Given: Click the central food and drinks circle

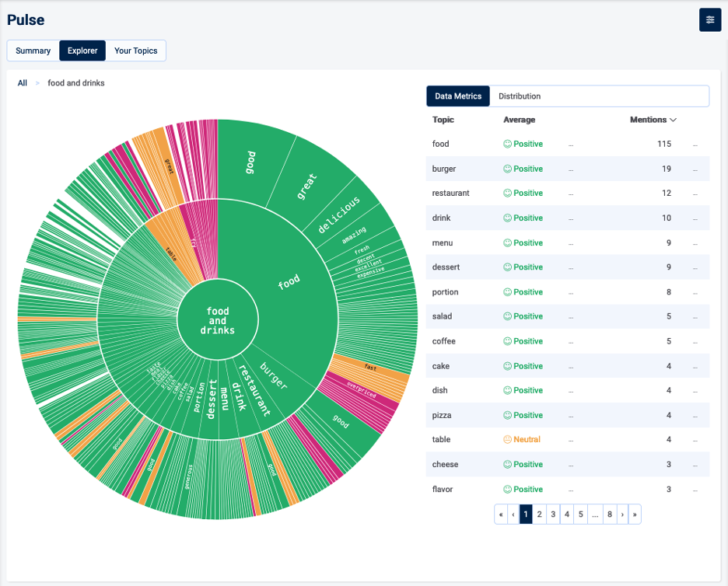Looking at the screenshot, I should pyautogui.click(x=218, y=319).
